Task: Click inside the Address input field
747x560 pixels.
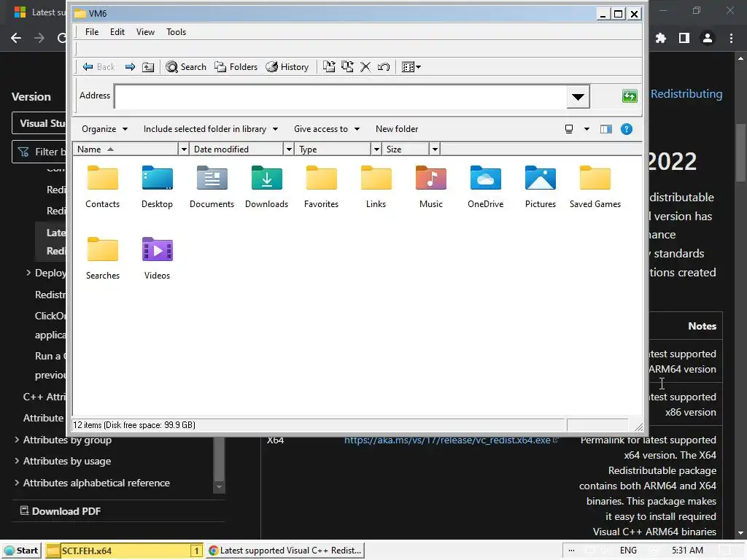Action: coord(340,97)
